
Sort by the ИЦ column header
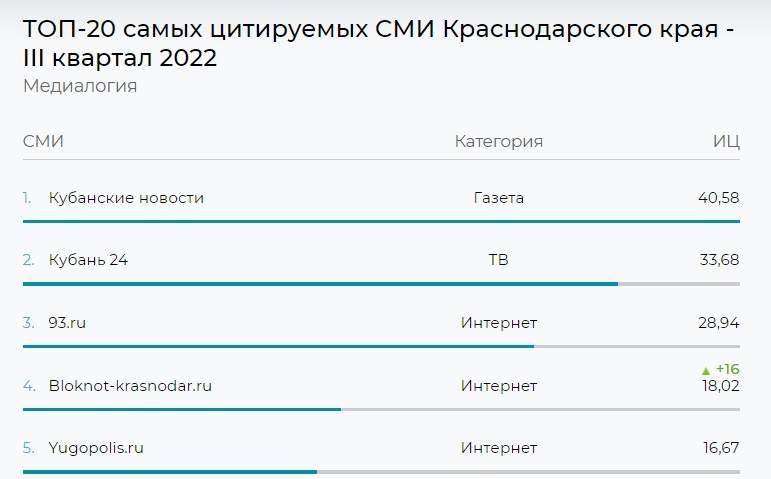726,141
